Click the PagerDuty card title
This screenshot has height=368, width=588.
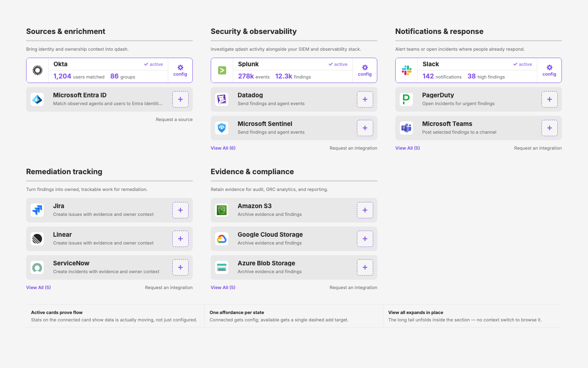coord(438,95)
